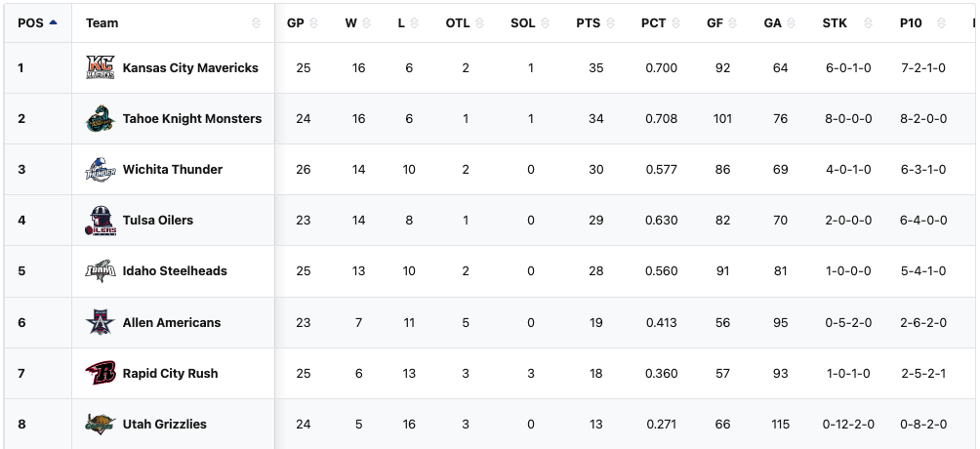
Task: Sort by the PTS column header
Action: [x=588, y=22]
